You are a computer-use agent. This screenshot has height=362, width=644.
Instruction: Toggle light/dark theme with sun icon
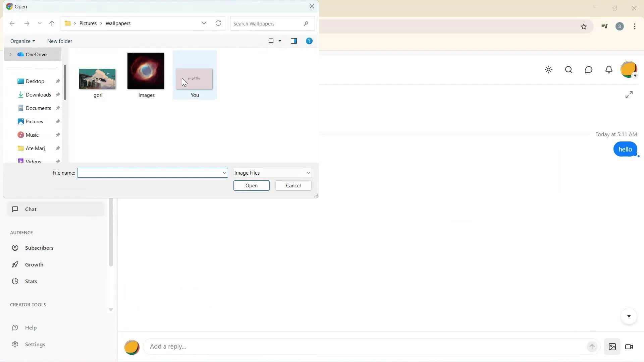click(549, 69)
